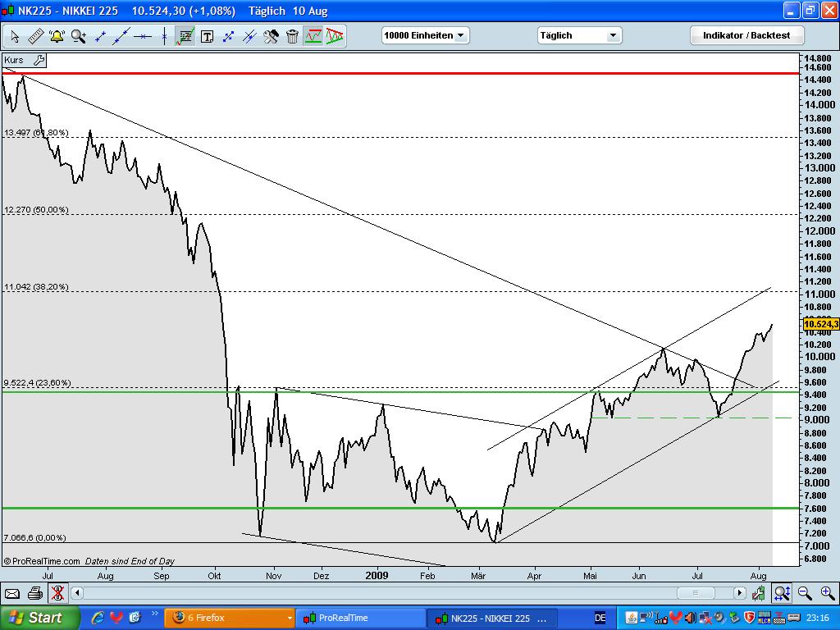Click the red butterfly quick launch icon

pos(116,617)
